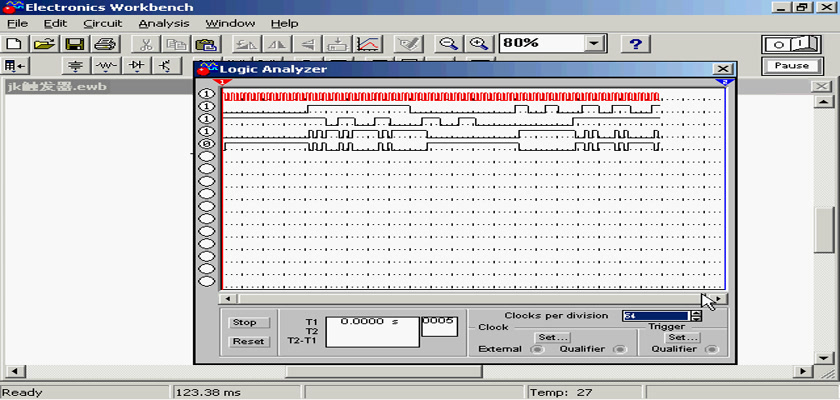Screen dimensions: 840x400
Task: Open the 80% zoom dropdown arrow
Action: pyautogui.click(x=594, y=44)
